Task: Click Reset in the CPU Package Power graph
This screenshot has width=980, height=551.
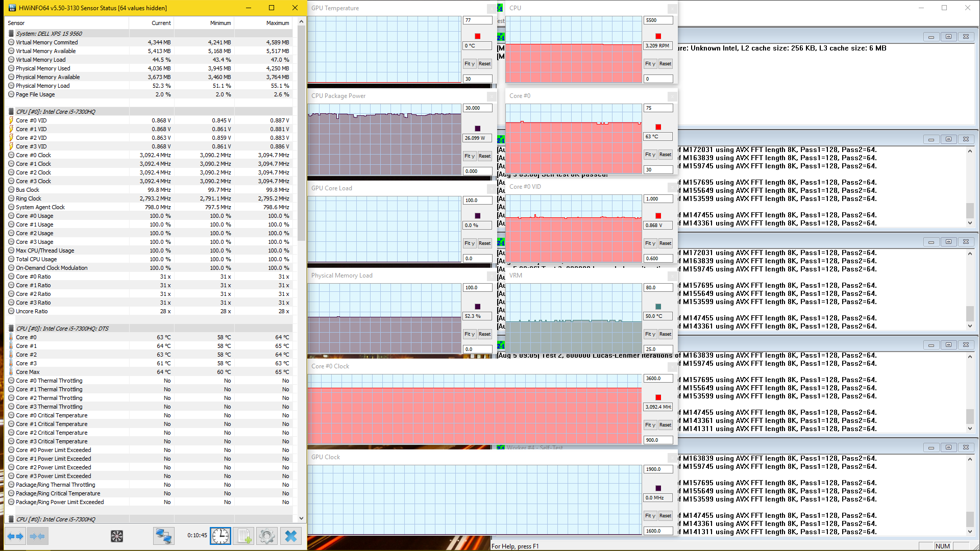Action: 485,156
